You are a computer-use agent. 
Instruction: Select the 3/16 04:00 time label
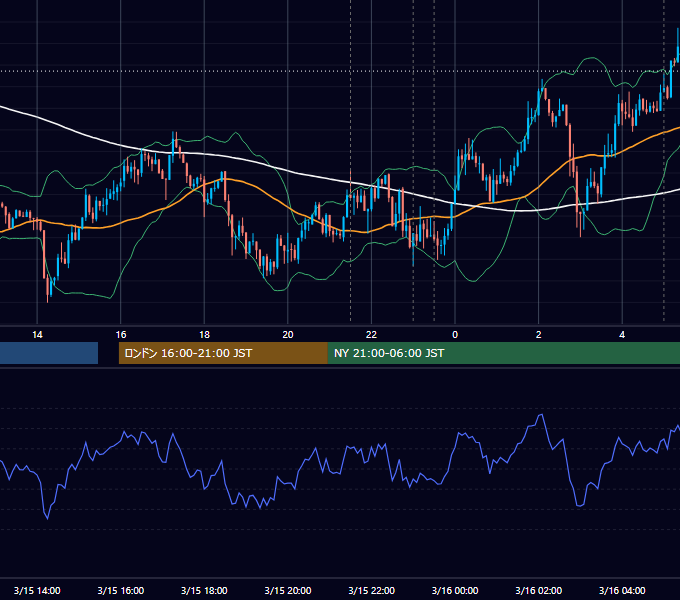point(622,590)
